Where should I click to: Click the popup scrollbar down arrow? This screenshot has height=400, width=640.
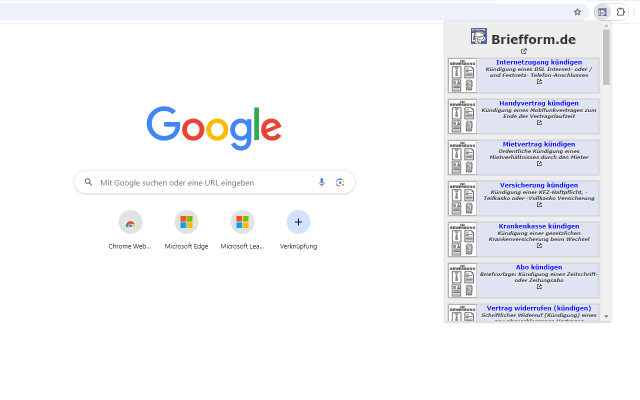pyautogui.click(x=606, y=317)
